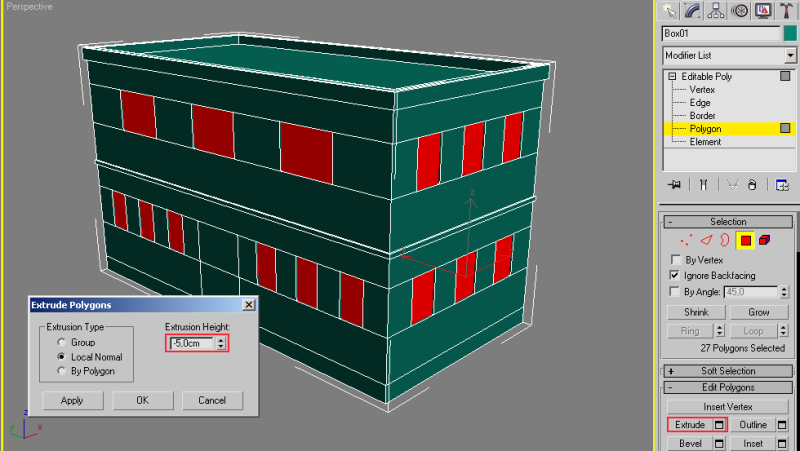Click the Perspective viewport label
Image resolution: width=800 pixels, height=451 pixels.
tap(29, 7)
